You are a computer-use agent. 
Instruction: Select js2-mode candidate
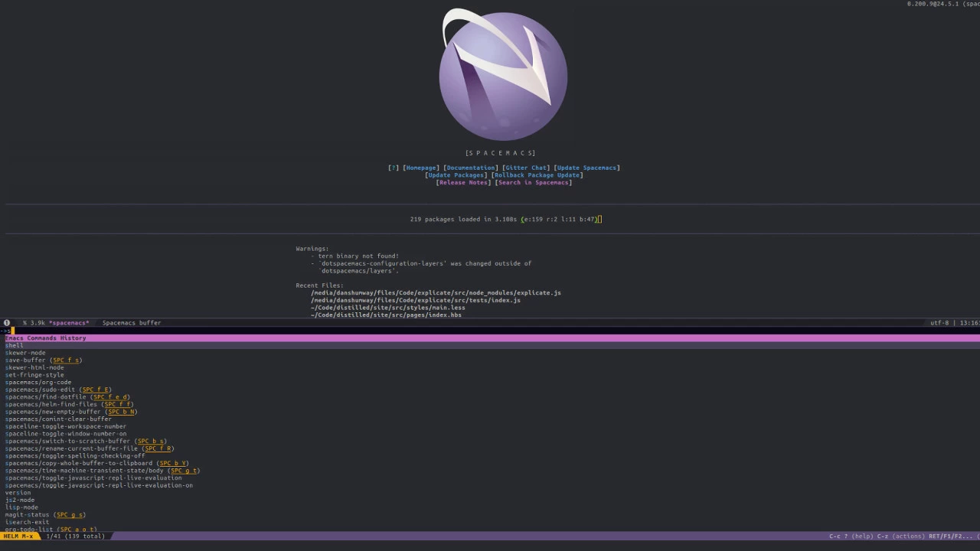click(x=20, y=500)
